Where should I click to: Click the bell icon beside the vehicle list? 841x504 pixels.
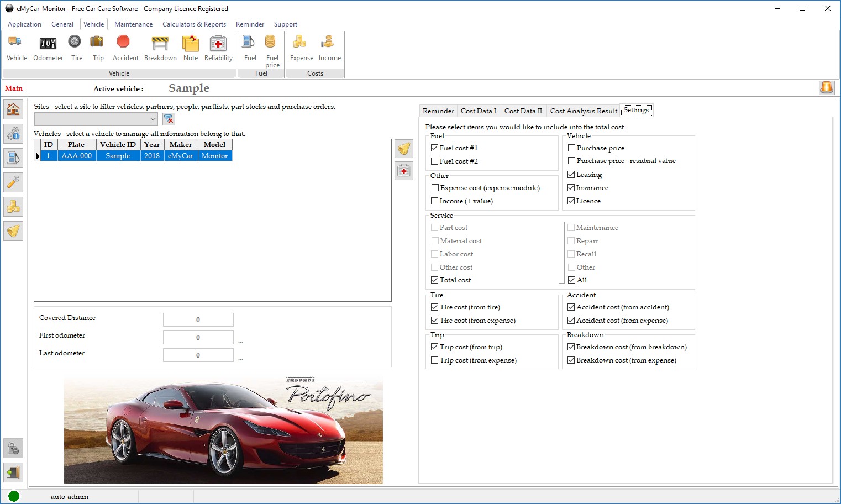[404, 149]
